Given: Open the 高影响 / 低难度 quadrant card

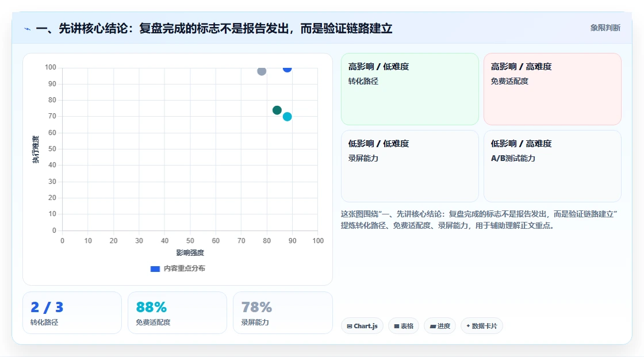Looking at the screenshot, I should (x=410, y=89).
